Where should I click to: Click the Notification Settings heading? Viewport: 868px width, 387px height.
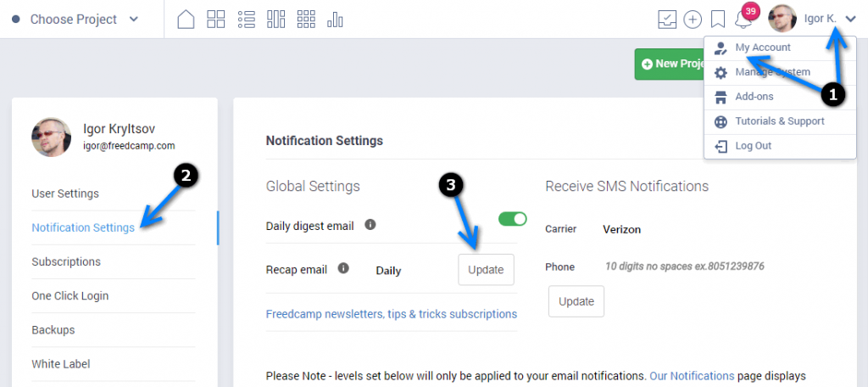click(x=325, y=141)
